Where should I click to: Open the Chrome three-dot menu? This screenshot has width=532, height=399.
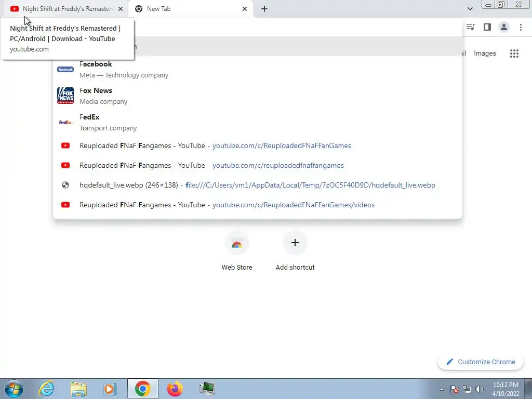click(521, 27)
